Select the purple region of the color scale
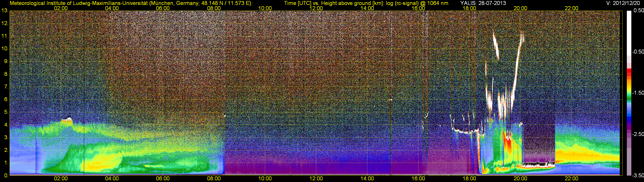 [629, 130]
